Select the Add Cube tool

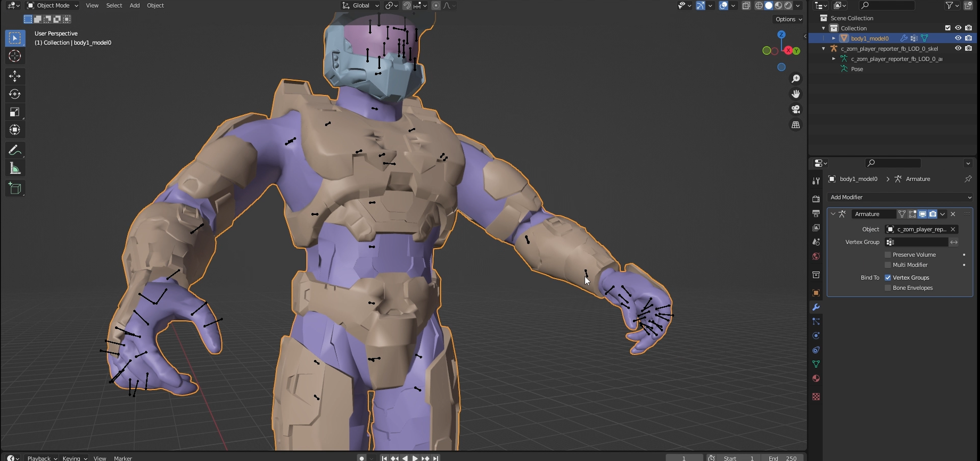click(15, 188)
